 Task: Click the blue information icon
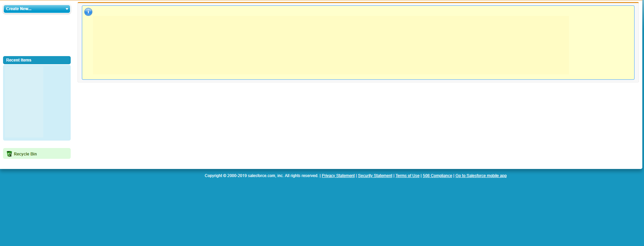pos(88,12)
